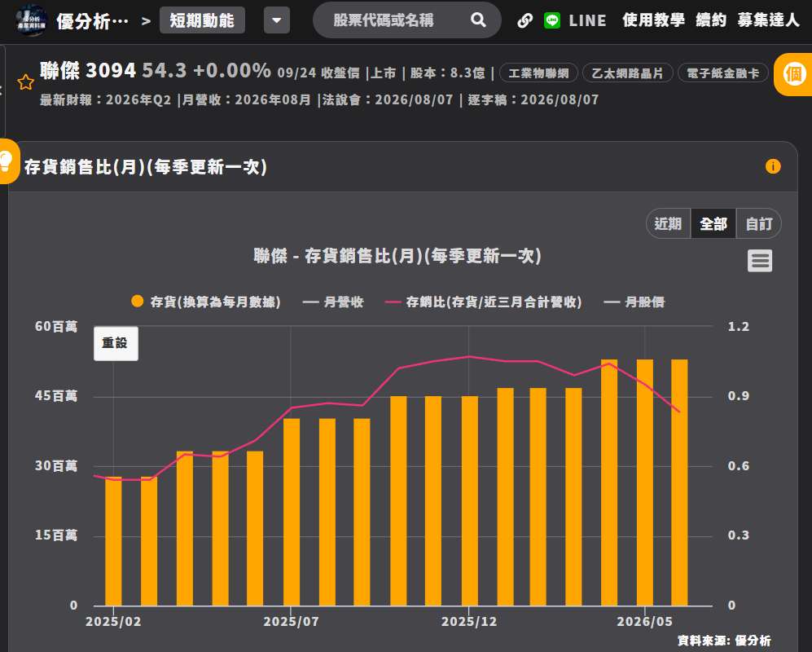Click the orange info icon
The image size is (812, 652).
pyautogui.click(x=773, y=167)
